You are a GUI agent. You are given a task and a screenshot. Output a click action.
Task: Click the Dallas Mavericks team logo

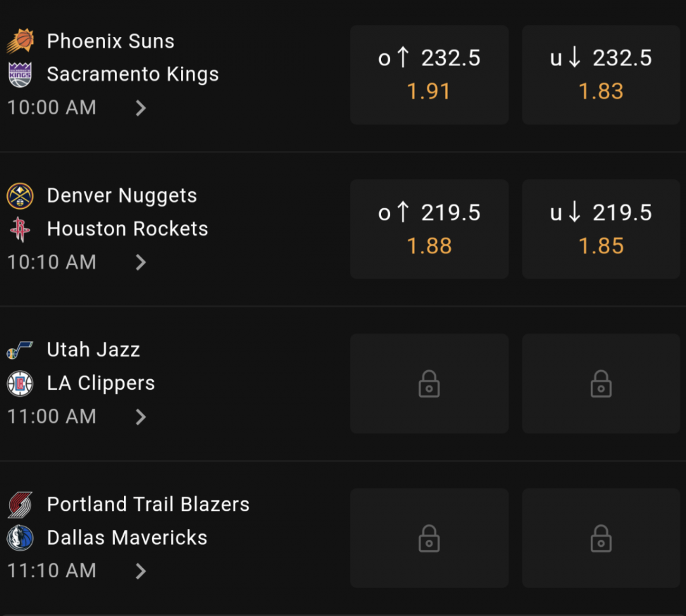coord(20,538)
